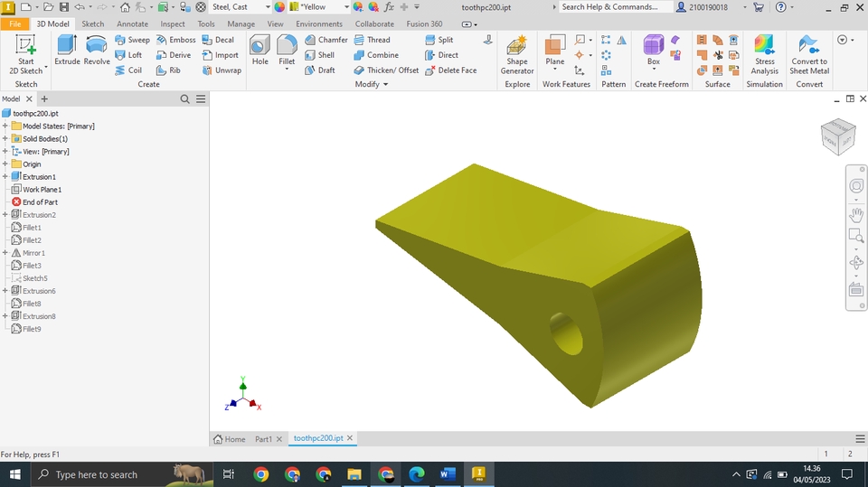Viewport: 868px width, 487px height.
Task: Open the Shape Generator
Action: [x=517, y=54]
